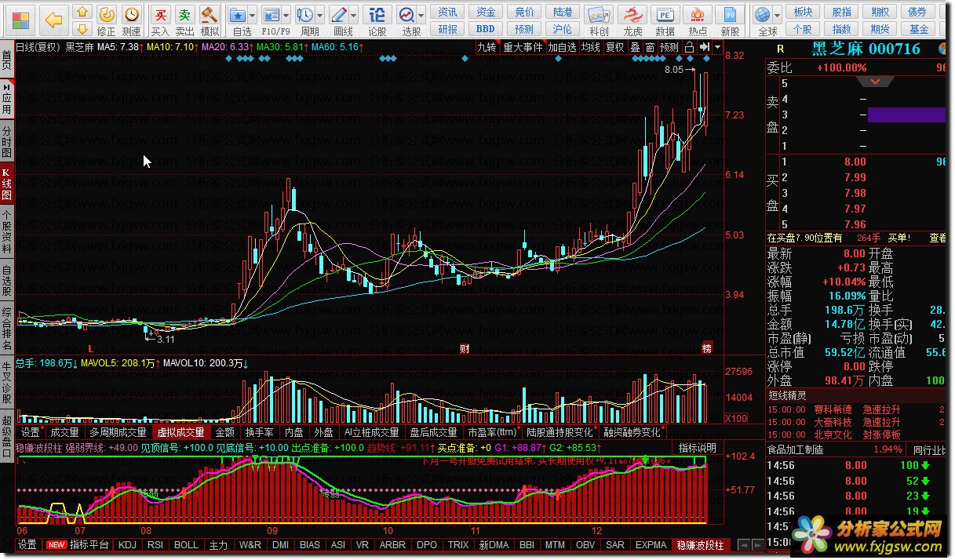Open the 龙虎 dragon-tiger list icon
Image resolution: width=955 pixels, height=560 pixels.
pos(632,20)
